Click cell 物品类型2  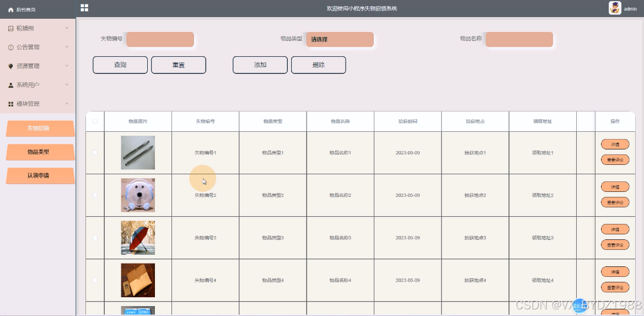point(273,195)
